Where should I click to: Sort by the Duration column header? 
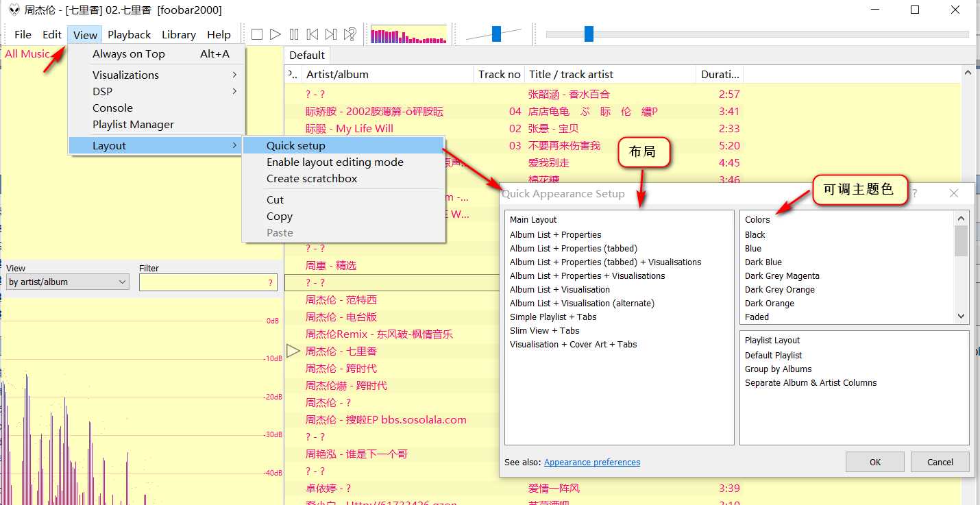720,74
